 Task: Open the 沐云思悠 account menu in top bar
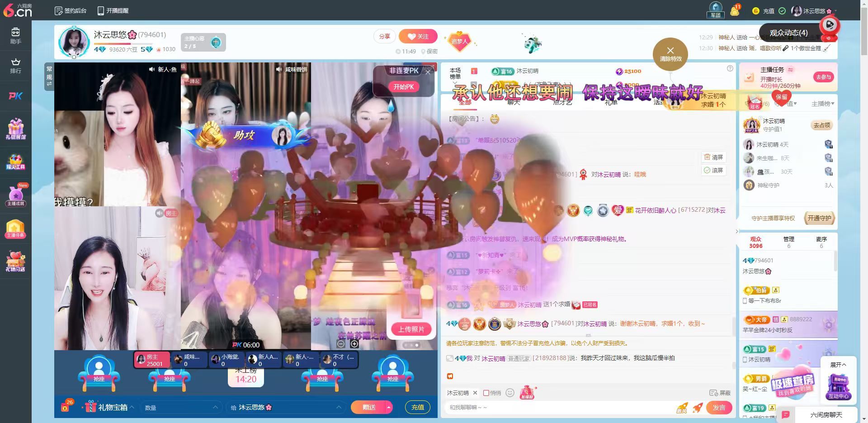click(x=814, y=11)
